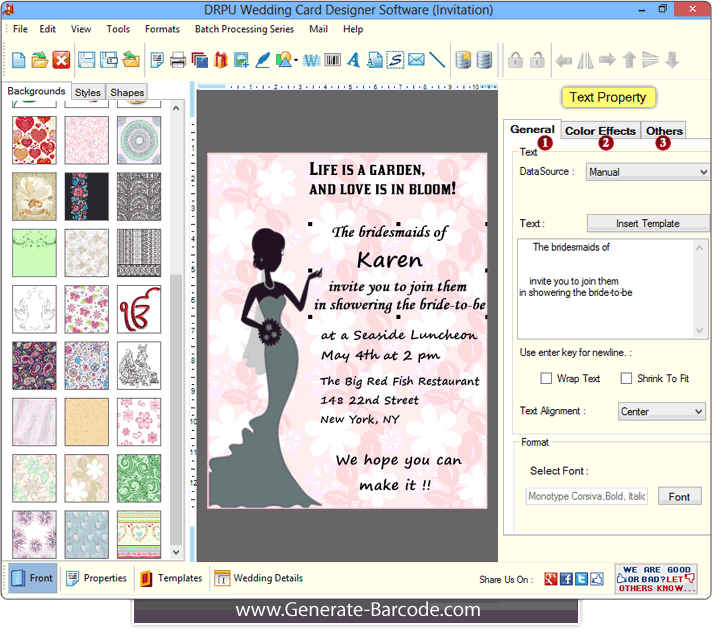Click the barcode tool icon
The image size is (712, 629).
pyautogui.click(x=332, y=60)
